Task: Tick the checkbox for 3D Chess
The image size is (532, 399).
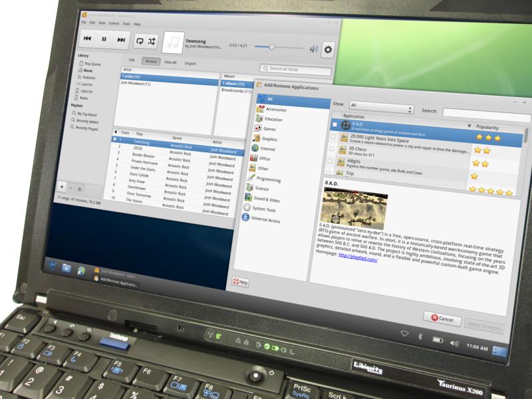Action: point(331,148)
